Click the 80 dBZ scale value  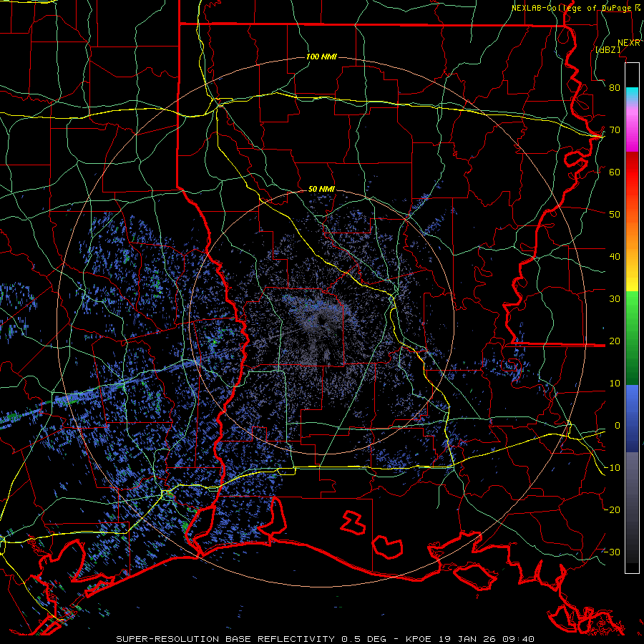pyautogui.click(x=615, y=87)
